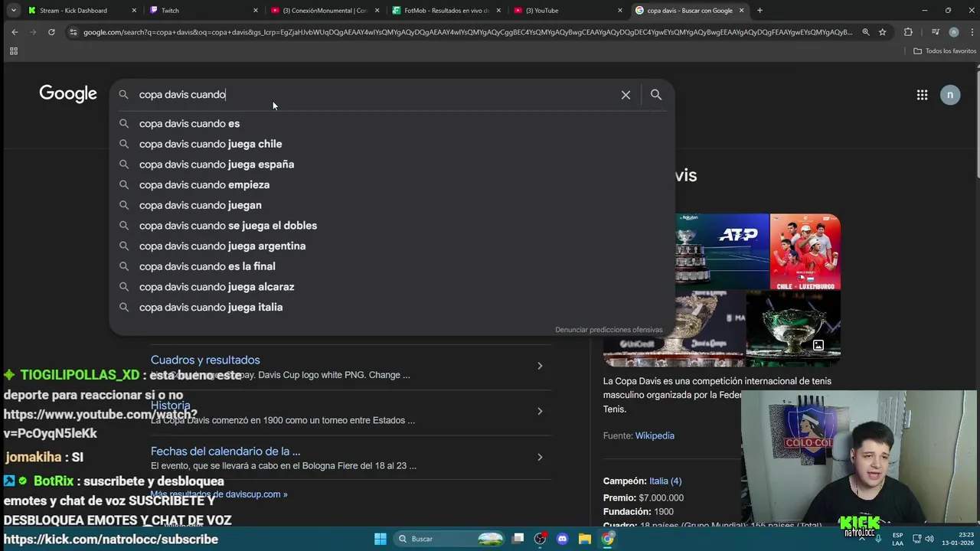Go to Google homepage via logo
The height and width of the screenshot is (551, 980).
tap(68, 94)
